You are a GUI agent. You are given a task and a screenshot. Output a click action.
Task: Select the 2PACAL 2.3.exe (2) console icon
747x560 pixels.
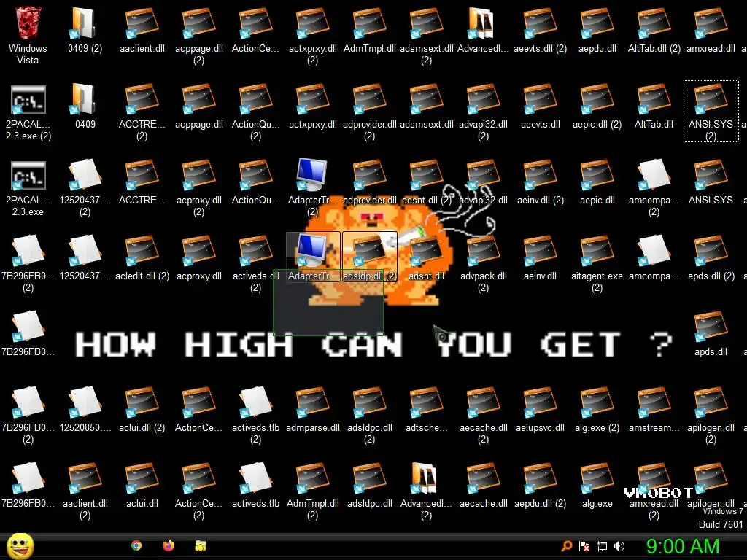[28, 99]
